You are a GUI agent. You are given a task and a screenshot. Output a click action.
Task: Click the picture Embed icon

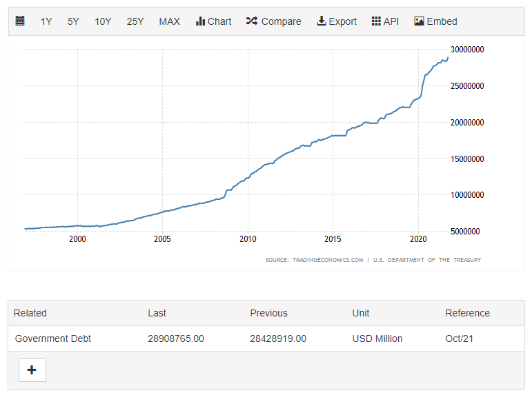click(419, 21)
